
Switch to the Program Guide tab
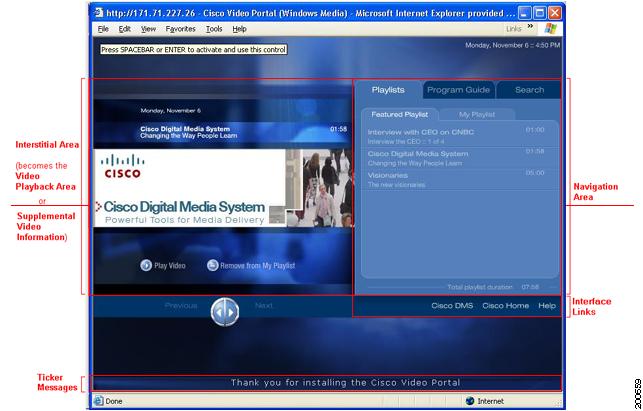click(x=458, y=90)
